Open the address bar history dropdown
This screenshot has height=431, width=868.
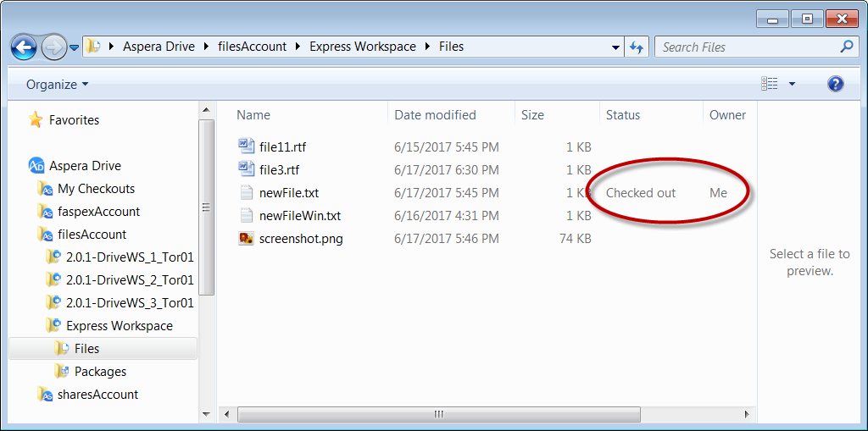616,47
